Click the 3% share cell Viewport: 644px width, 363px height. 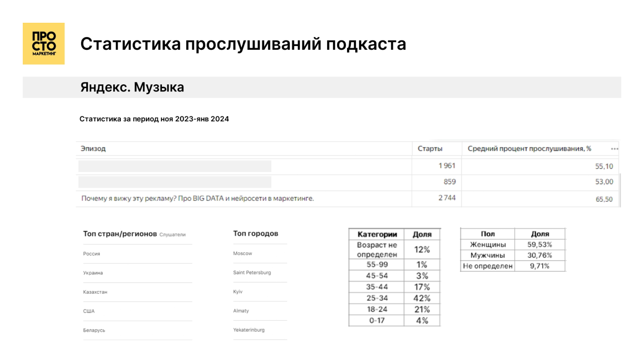[x=422, y=276]
